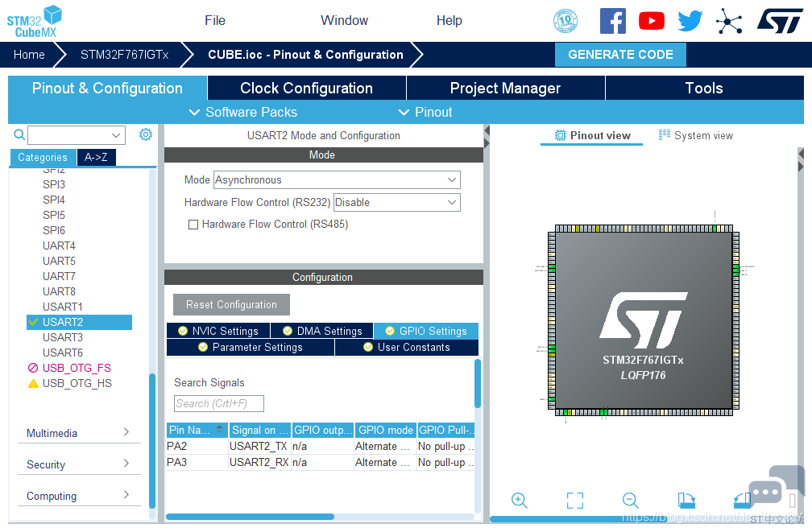812x532 pixels.
Task: Click the GPIO table horizontal scrollbar
Action: [250, 517]
